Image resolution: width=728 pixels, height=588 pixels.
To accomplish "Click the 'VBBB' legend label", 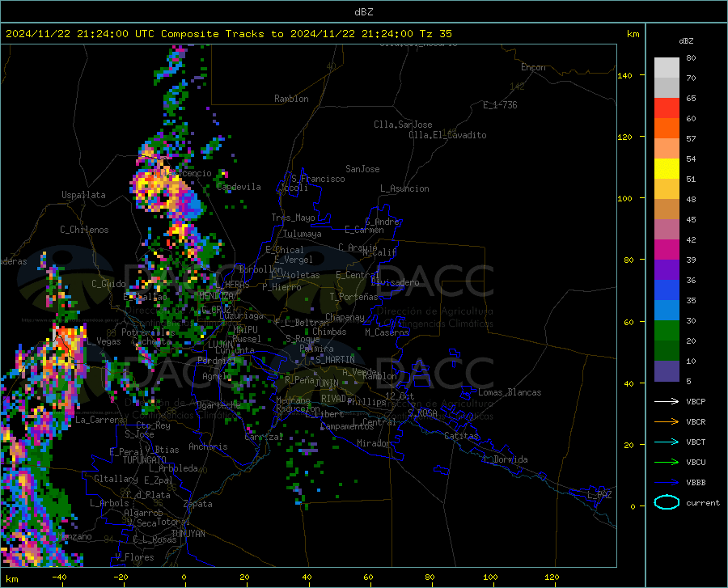I will [x=696, y=483].
